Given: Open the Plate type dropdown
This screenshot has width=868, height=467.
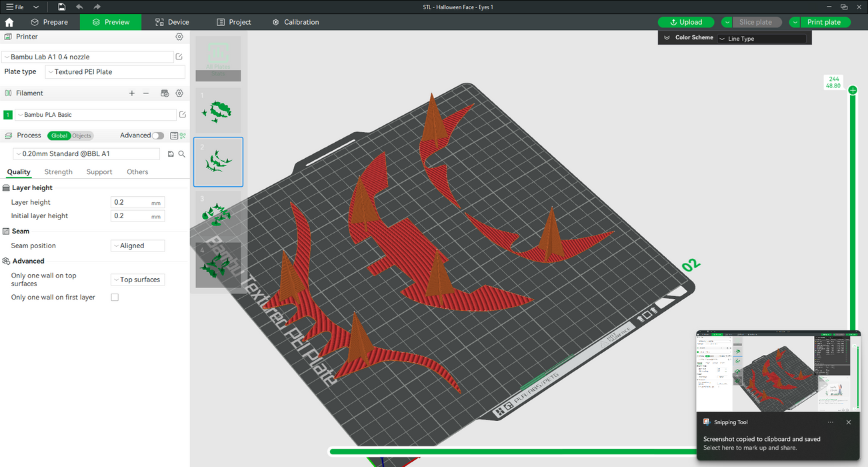Looking at the screenshot, I should click(x=115, y=72).
